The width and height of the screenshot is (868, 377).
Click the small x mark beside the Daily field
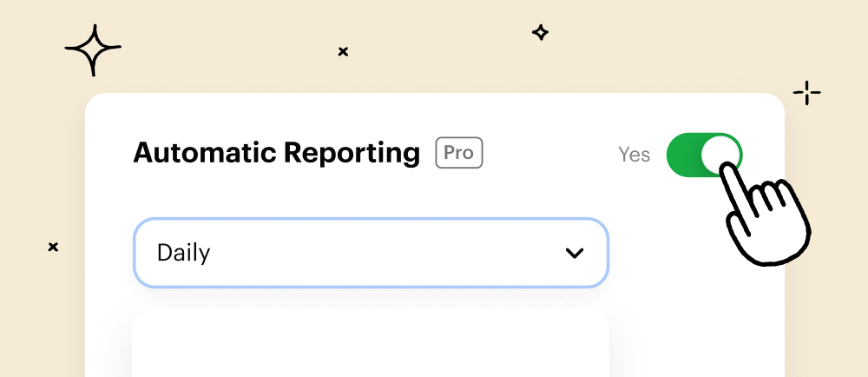[53, 247]
